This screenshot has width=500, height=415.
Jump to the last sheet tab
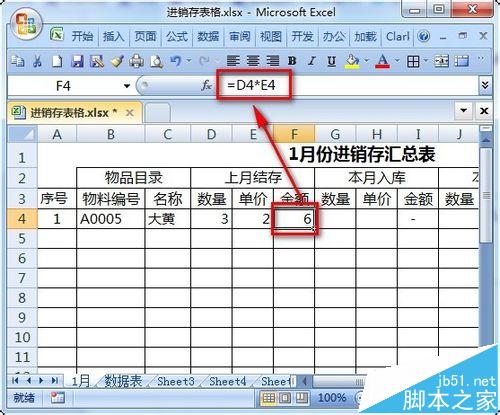tap(55, 380)
